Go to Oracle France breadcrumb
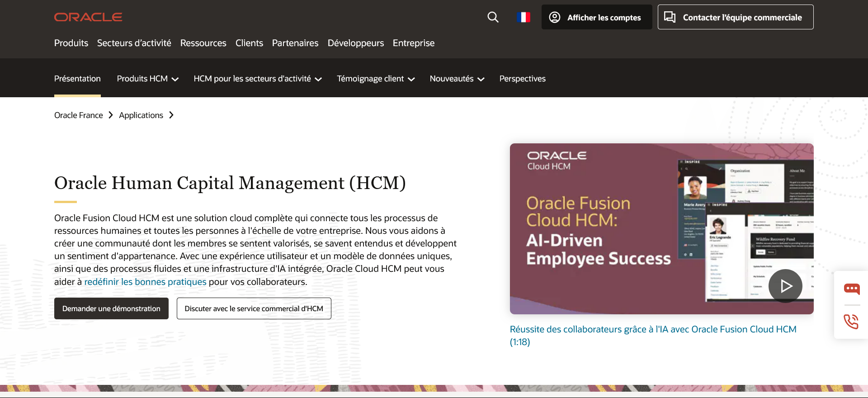The height and width of the screenshot is (398, 868). point(79,115)
